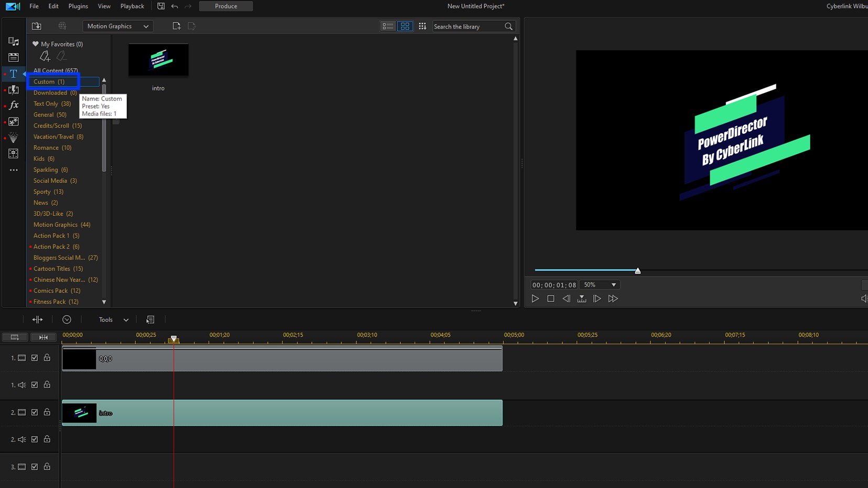Image resolution: width=868 pixels, height=488 pixels.
Task: Open the Playback menu
Action: pos(132,6)
